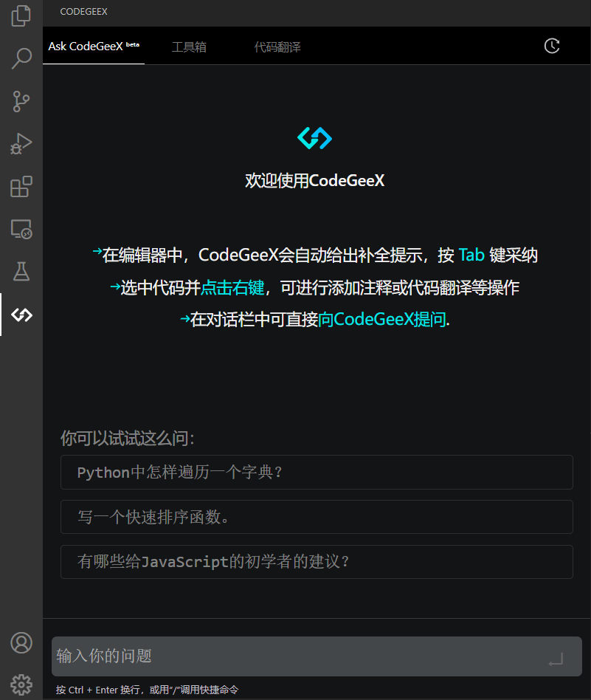This screenshot has width=591, height=700.
Task: Switch to the 工具箱 tab
Action: (x=189, y=46)
